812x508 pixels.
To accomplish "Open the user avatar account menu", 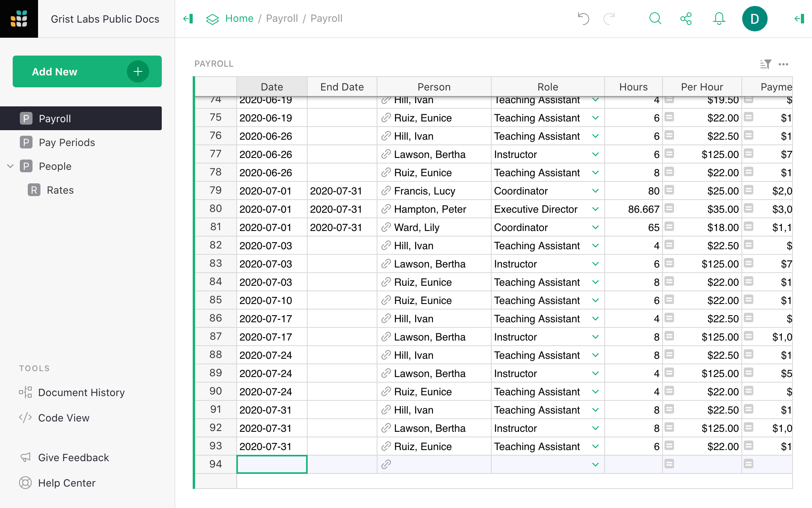I will pyautogui.click(x=755, y=18).
